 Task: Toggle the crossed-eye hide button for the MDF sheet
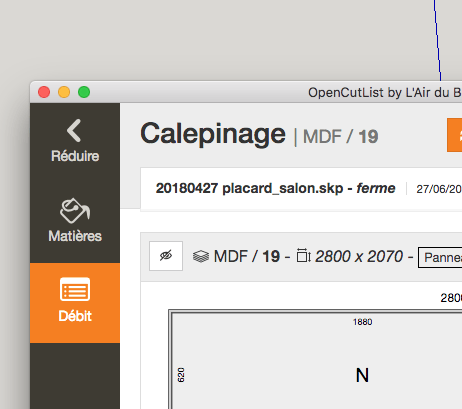point(166,256)
